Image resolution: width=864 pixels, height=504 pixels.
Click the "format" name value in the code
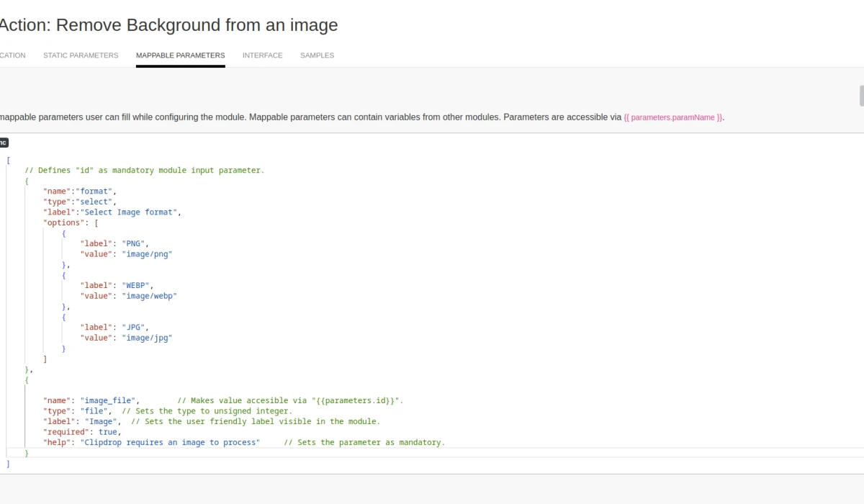pyautogui.click(x=96, y=191)
